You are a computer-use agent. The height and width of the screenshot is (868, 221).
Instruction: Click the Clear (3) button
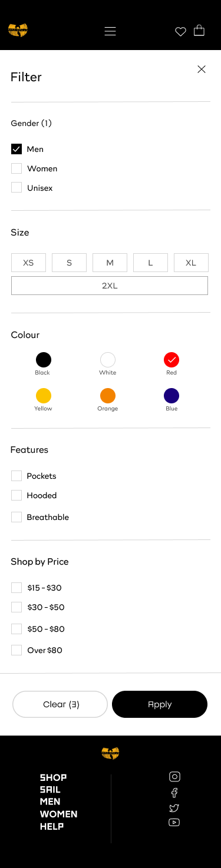click(x=60, y=704)
